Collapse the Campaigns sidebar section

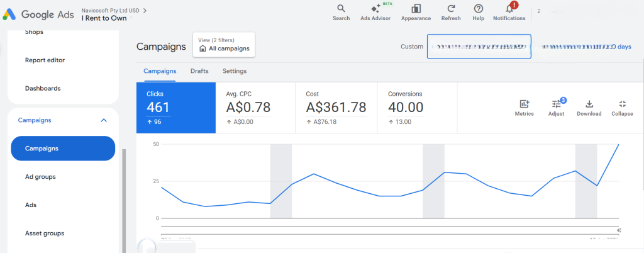(104, 120)
